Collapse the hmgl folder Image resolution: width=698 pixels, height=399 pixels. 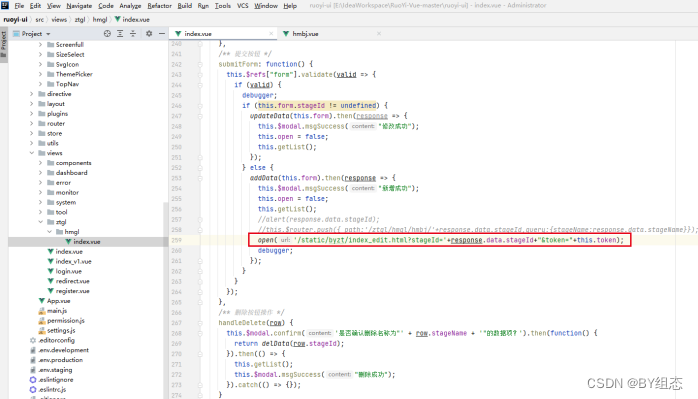click(x=49, y=232)
